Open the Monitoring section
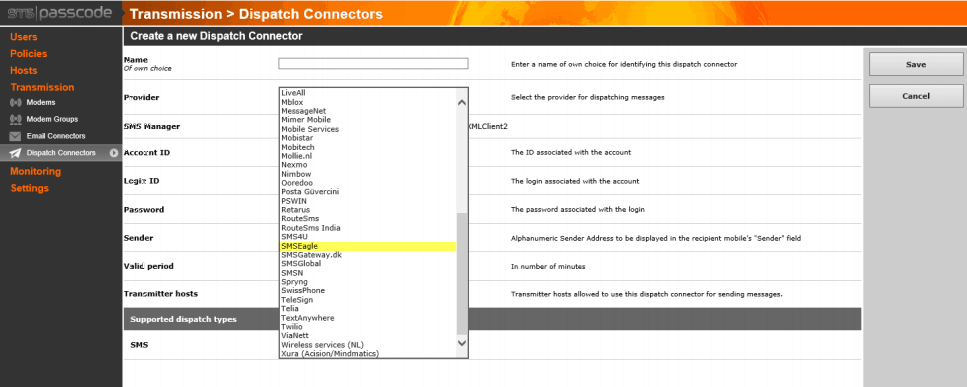 (35, 171)
